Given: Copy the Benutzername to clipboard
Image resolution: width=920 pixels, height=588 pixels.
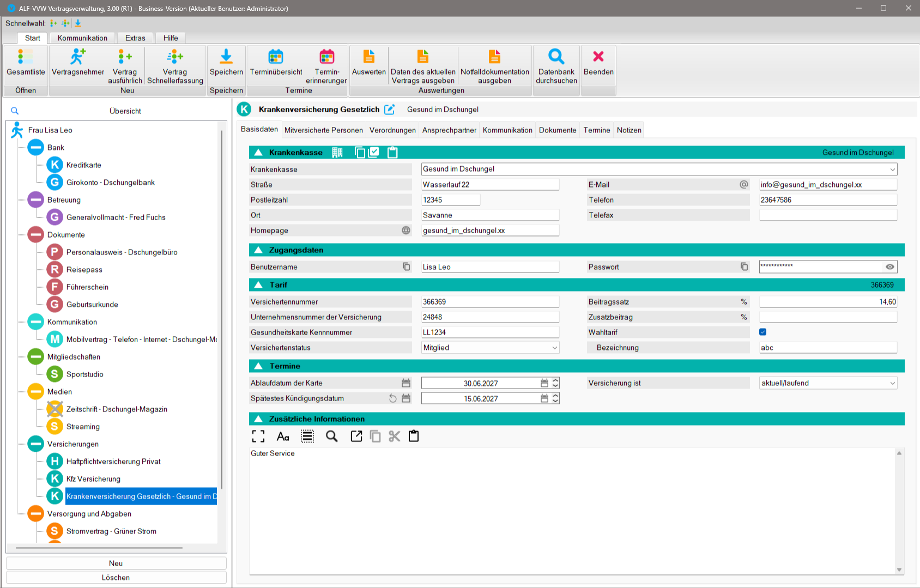Looking at the screenshot, I should (406, 267).
